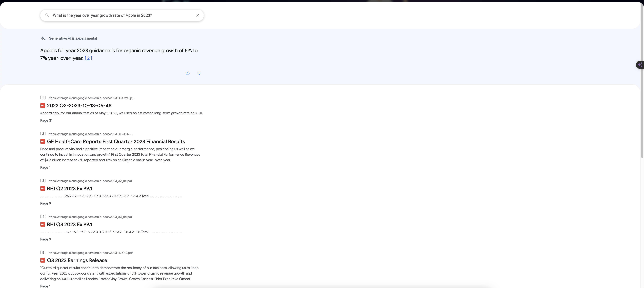Viewport: 644px width, 288px height.
Task: Open citation [2] link in the answer
Action: click(x=88, y=58)
